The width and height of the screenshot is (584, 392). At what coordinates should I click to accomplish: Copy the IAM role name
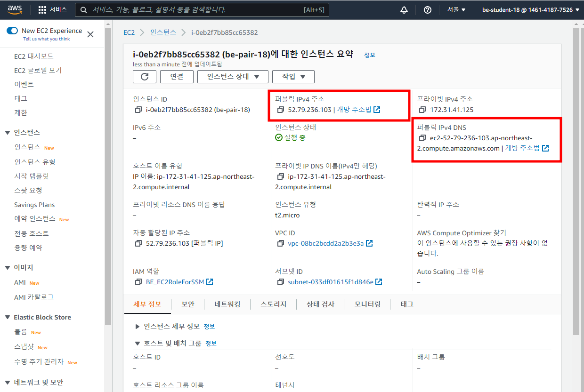[138, 282]
